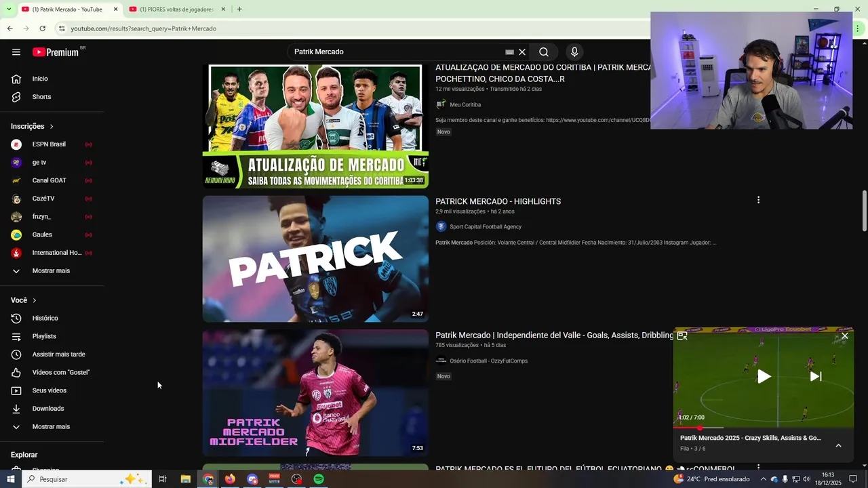Viewport: 868px width, 488px height.
Task: Play the miniplayer video
Action: (764, 377)
